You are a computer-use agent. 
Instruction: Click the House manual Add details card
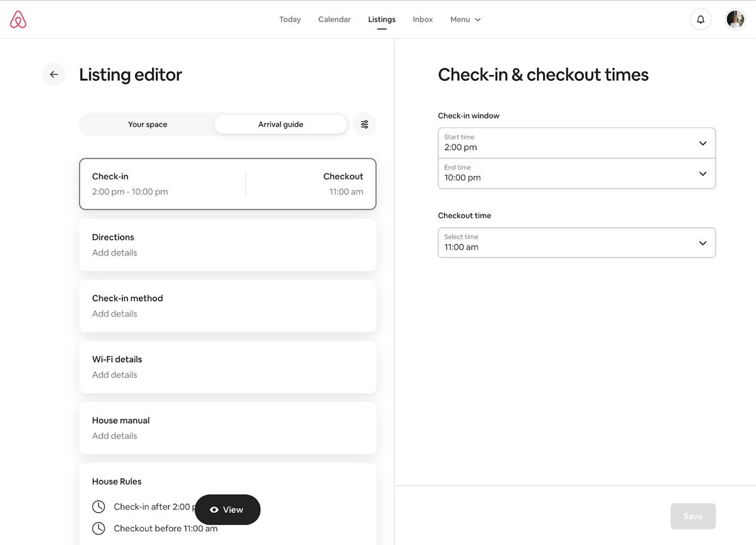(x=228, y=428)
